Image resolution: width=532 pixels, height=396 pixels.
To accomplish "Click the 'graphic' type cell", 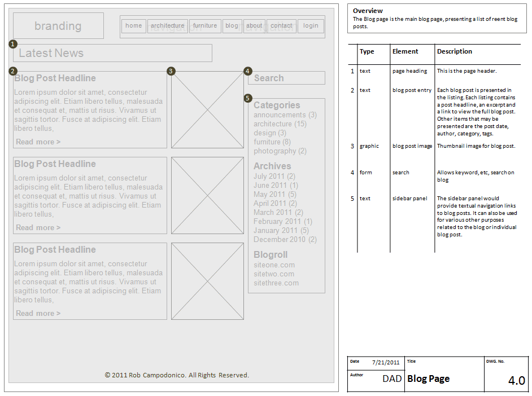I will pyautogui.click(x=369, y=146).
